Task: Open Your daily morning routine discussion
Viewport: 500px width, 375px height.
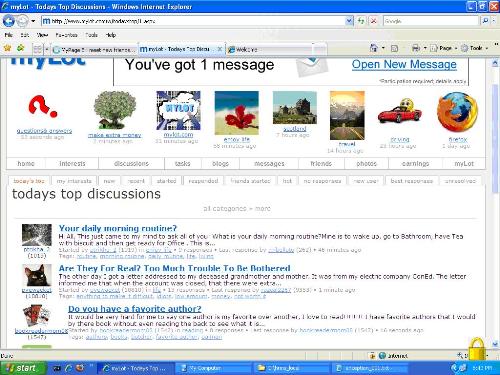Action: tap(118, 228)
